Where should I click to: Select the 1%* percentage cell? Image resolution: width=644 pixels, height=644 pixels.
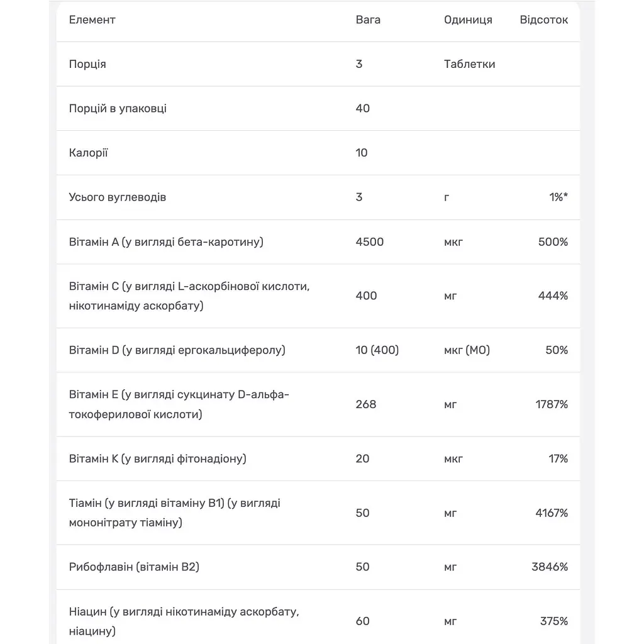(x=558, y=197)
